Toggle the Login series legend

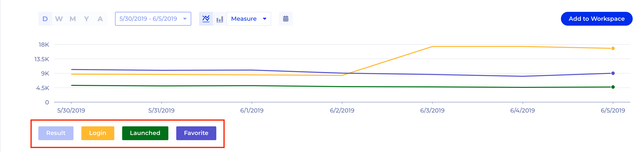(98, 133)
